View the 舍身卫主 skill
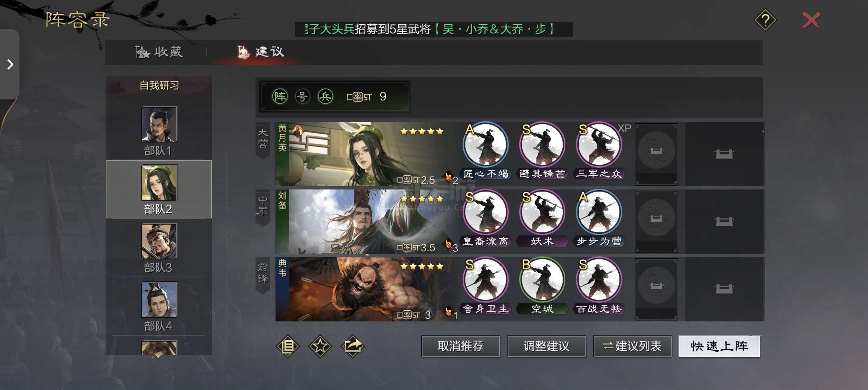 click(x=485, y=286)
